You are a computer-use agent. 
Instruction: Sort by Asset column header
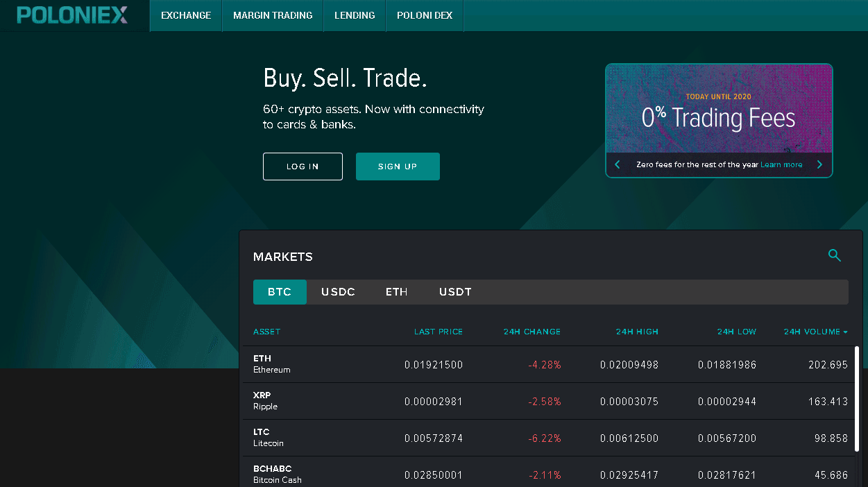(x=267, y=332)
